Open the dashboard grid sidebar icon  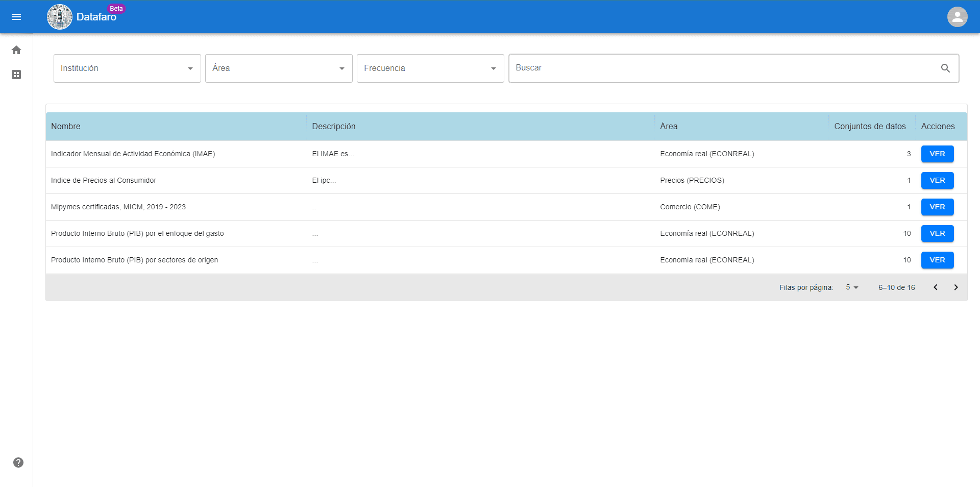[x=16, y=75]
